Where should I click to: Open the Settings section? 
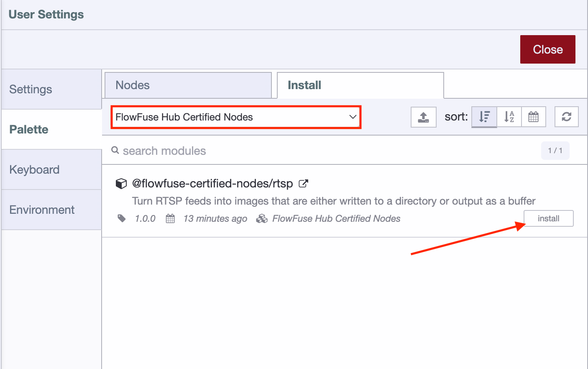51,90
